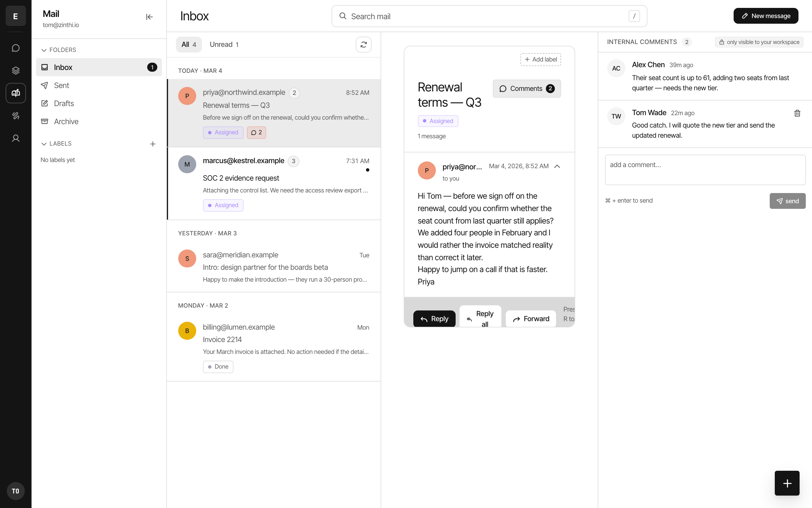Focus the Search mail field
The height and width of the screenshot is (508, 812).
[x=489, y=16]
